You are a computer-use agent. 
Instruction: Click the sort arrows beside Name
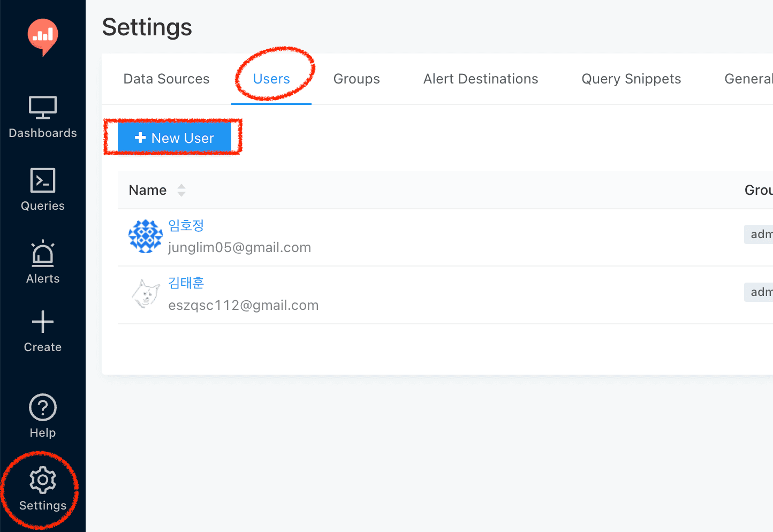(x=181, y=190)
